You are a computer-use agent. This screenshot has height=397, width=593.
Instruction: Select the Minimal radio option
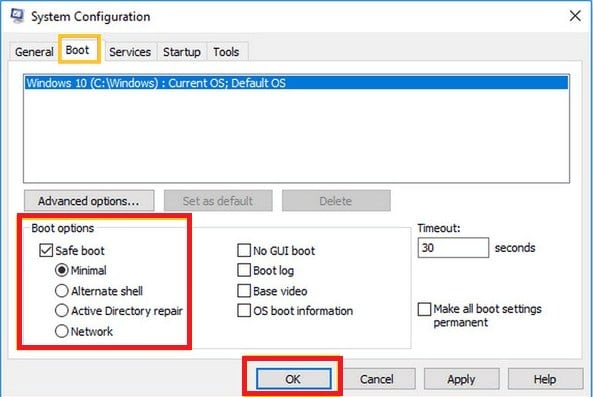[x=62, y=270]
